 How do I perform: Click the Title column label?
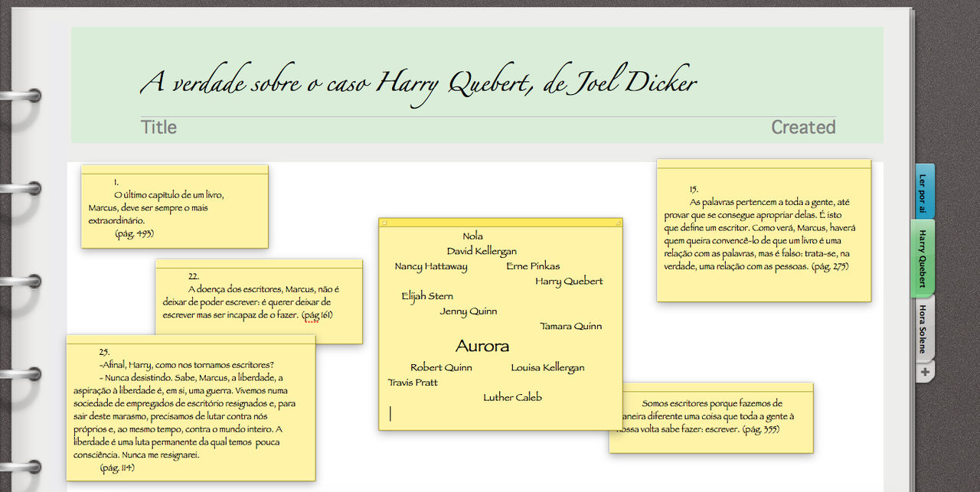[x=158, y=127]
